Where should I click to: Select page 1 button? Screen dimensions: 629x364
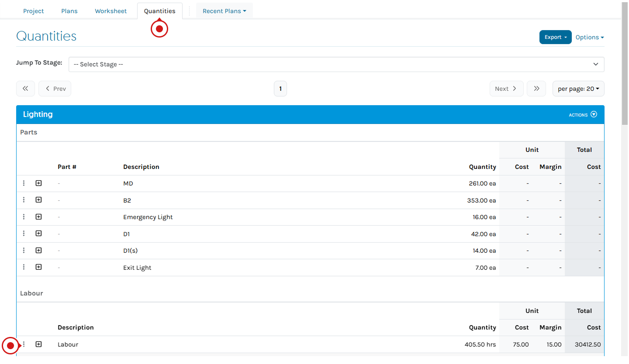click(x=280, y=89)
